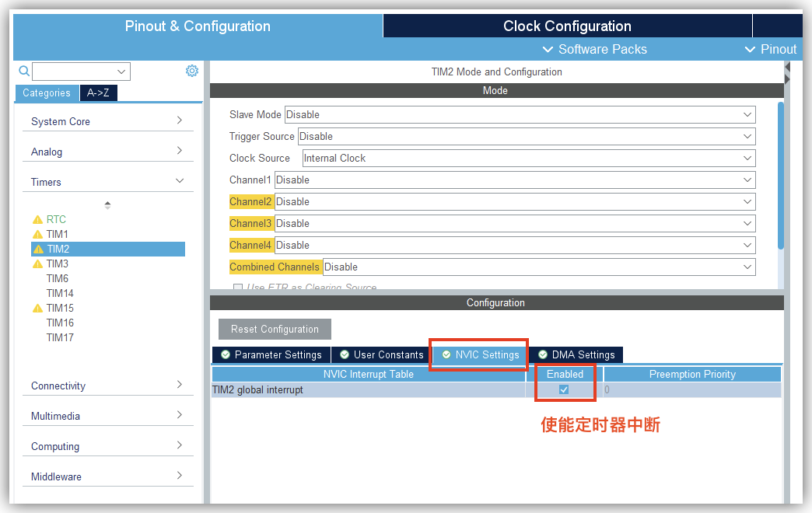Click the green check icon on Parameter Settings
The image size is (812, 513).
click(226, 355)
